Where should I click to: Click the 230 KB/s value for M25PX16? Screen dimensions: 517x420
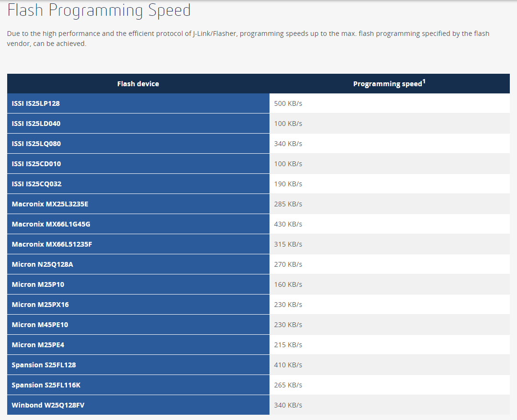tap(288, 305)
